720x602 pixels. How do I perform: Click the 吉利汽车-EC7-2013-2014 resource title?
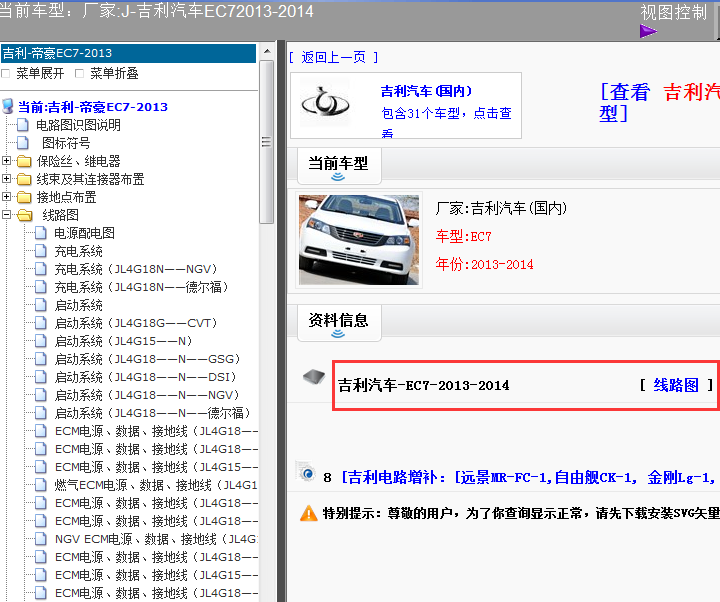423,385
